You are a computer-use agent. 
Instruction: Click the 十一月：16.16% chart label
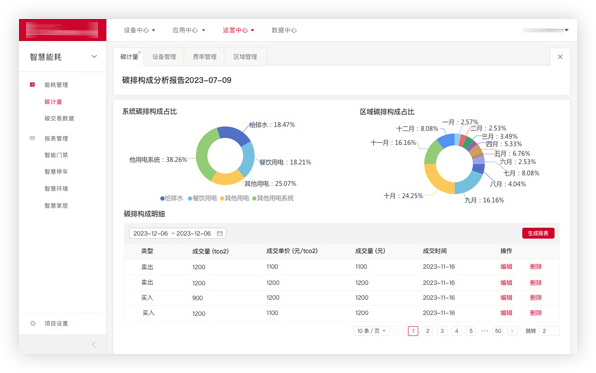pos(393,143)
